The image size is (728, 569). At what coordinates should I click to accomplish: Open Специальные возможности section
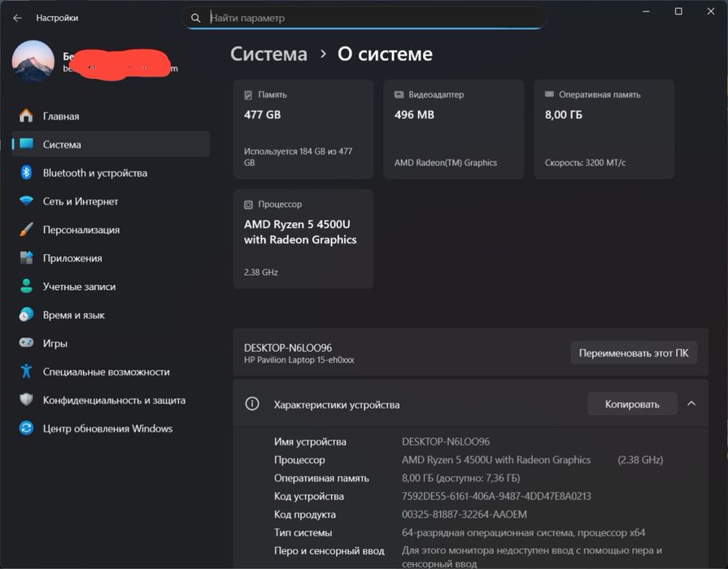pyautogui.click(x=111, y=371)
